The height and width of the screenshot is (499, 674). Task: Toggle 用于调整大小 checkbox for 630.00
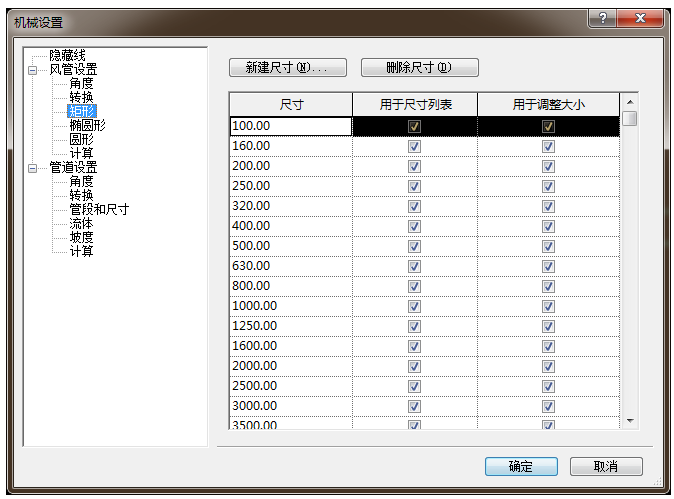(x=548, y=266)
